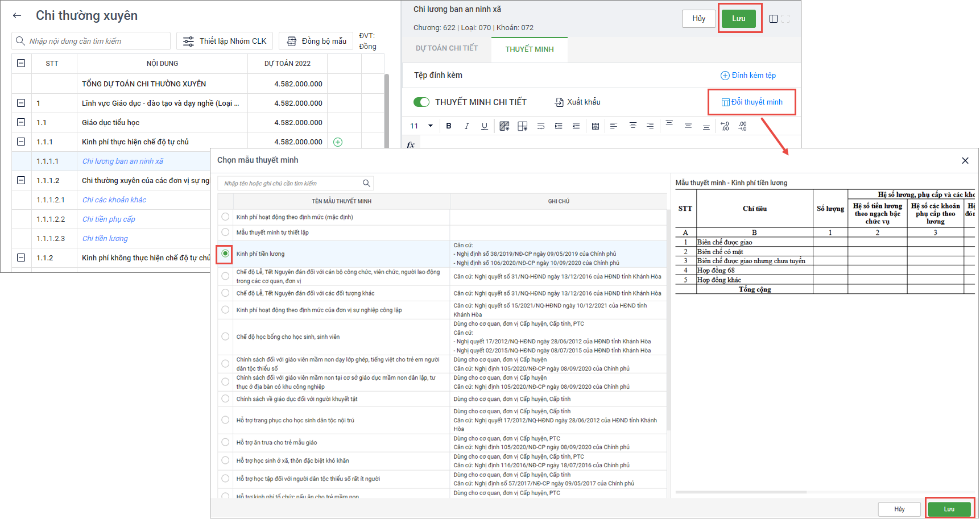
Task: Click the Đồng bộ mẫu button
Action: click(316, 41)
